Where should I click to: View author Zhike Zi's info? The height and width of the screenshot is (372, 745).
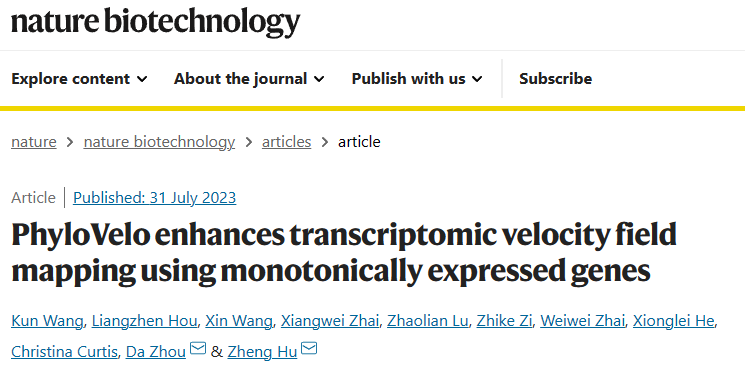[504, 322]
